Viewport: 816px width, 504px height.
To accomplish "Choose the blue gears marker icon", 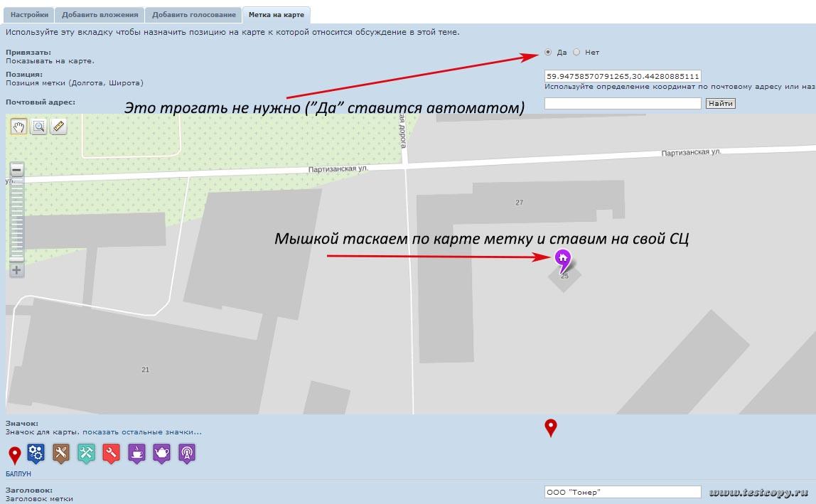I will [36, 453].
